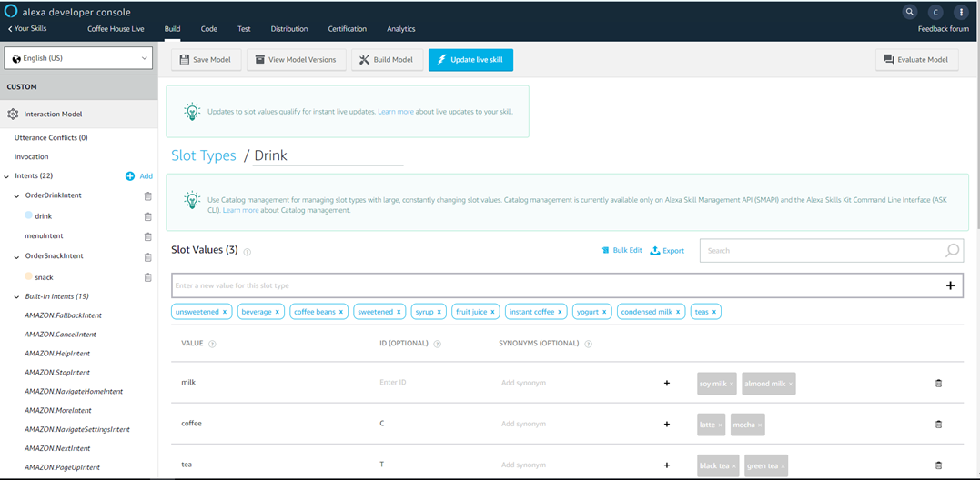980x480 pixels.
Task: Open Bulk Edit for slot values
Action: [x=621, y=251]
